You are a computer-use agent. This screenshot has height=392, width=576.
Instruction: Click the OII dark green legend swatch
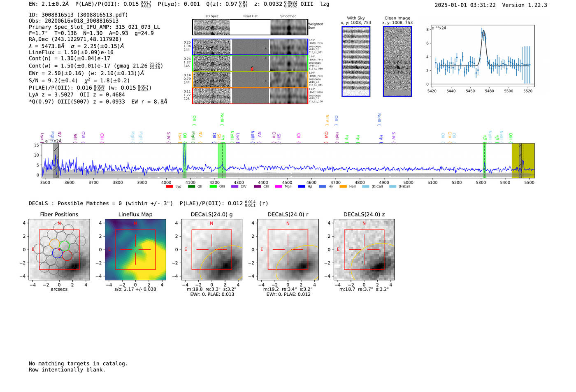tap(191, 187)
